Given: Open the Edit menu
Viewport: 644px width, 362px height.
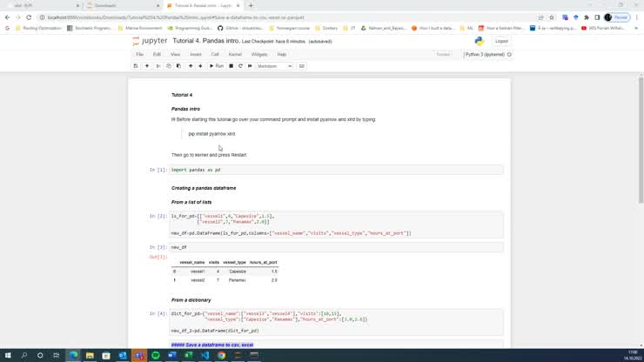Looking at the screenshot, I should pos(157,54).
